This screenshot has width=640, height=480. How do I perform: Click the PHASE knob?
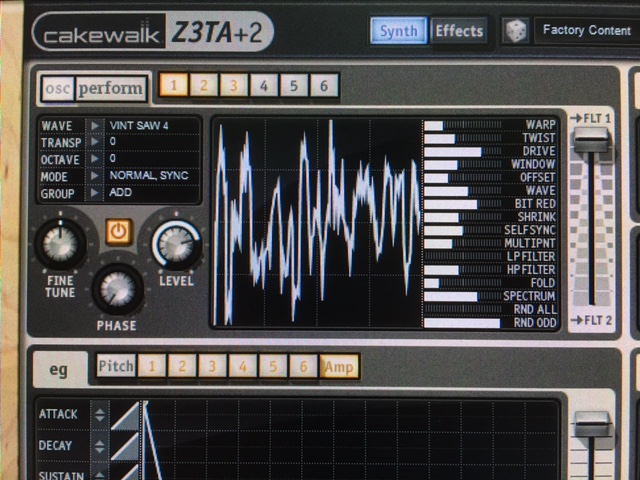click(x=118, y=289)
